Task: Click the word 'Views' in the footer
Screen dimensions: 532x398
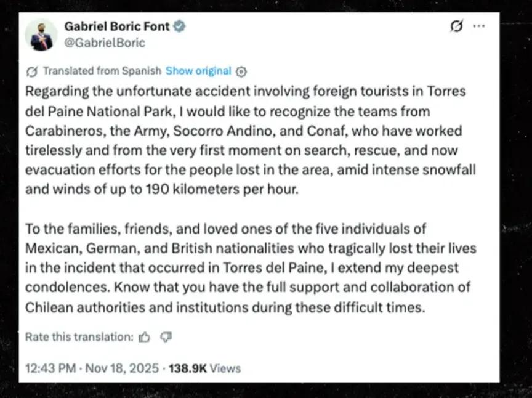Action: point(225,368)
